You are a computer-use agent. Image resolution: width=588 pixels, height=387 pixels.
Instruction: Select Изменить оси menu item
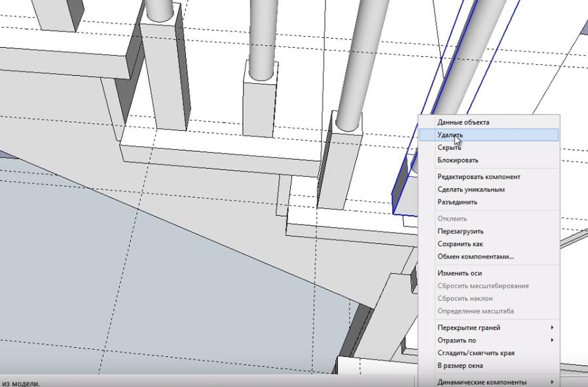pyautogui.click(x=459, y=273)
